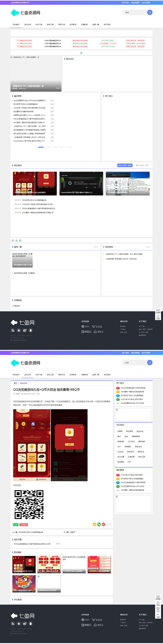Click the 评论 floating icon on the article page
The image size is (163, 644).
pyautogui.click(x=158, y=610)
